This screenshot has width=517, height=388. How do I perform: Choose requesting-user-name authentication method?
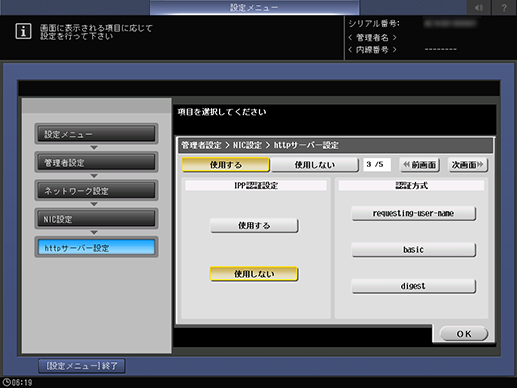tap(413, 213)
